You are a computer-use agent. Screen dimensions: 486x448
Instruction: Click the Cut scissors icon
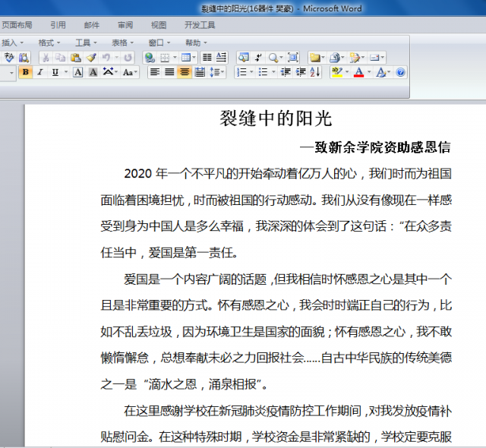tap(46, 58)
